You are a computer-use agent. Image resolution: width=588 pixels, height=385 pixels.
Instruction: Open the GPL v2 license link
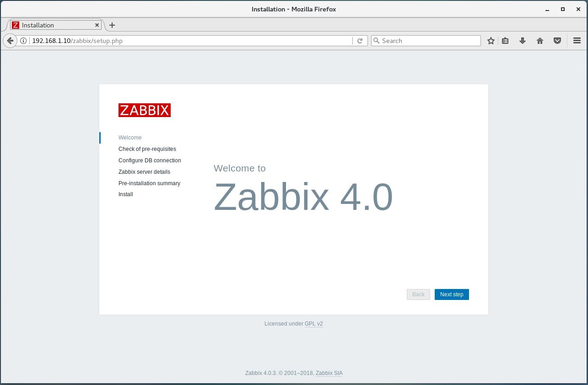tap(314, 324)
